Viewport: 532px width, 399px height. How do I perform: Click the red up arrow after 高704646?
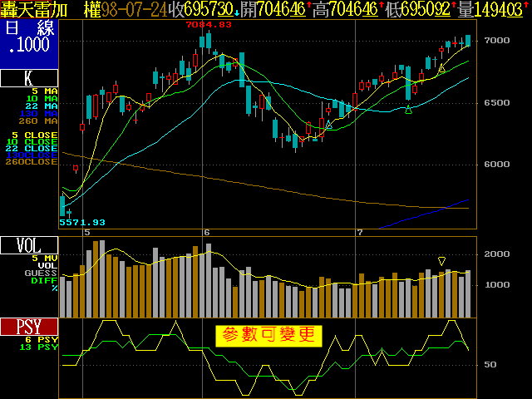pyautogui.click(x=379, y=7)
